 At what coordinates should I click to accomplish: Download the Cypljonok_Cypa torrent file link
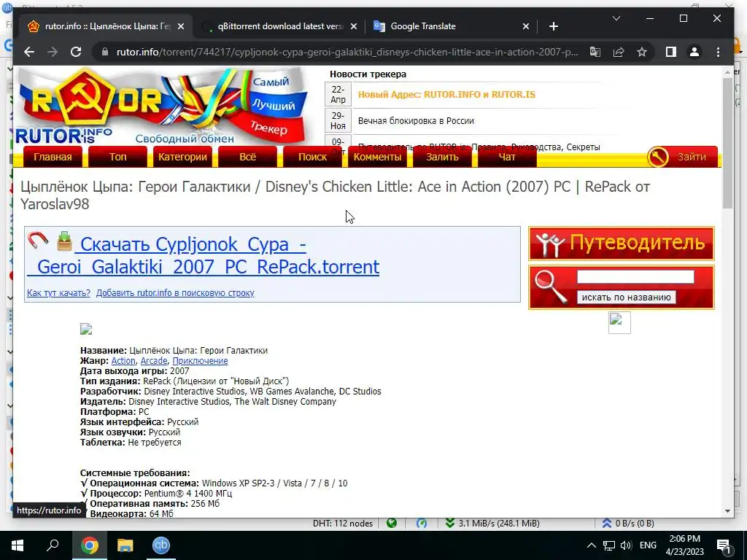click(204, 255)
